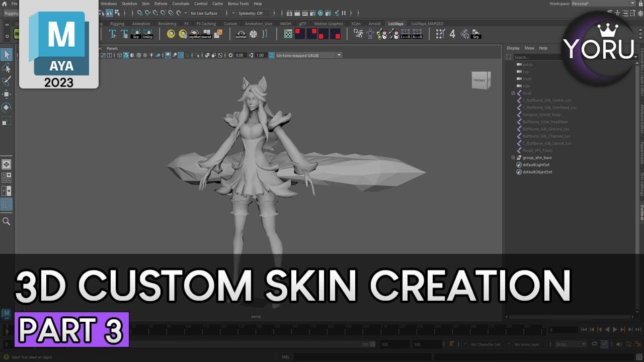Click the green dice shelf icon
The width and height of the screenshot is (644, 362).
pos(288,34)
